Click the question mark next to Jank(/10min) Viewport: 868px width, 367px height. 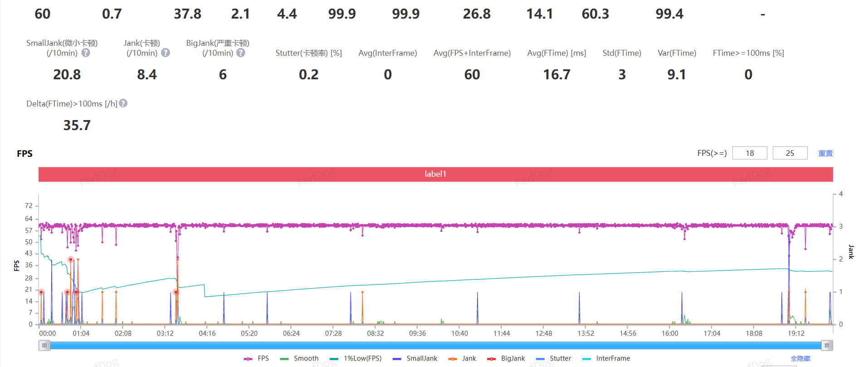(166, 53)
